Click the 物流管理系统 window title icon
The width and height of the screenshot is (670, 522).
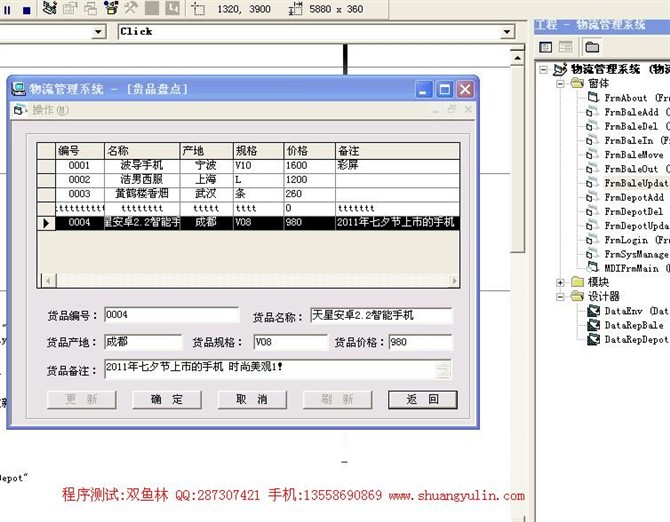(x=18, y=89)
